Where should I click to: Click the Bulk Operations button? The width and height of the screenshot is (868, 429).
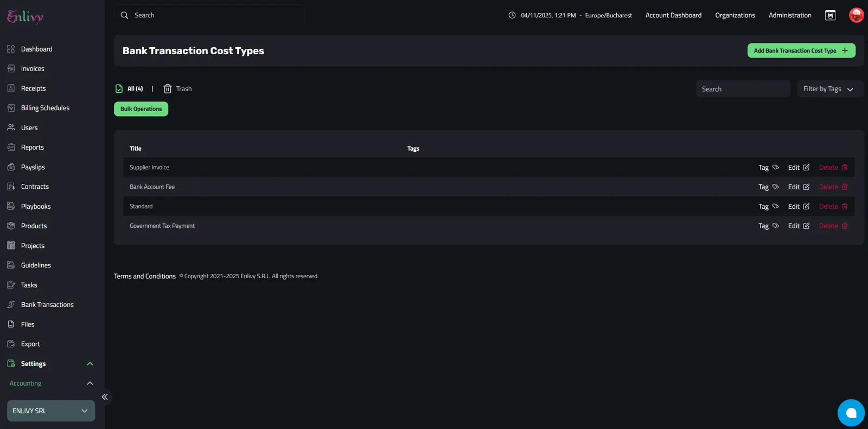(x=141, y=109)
